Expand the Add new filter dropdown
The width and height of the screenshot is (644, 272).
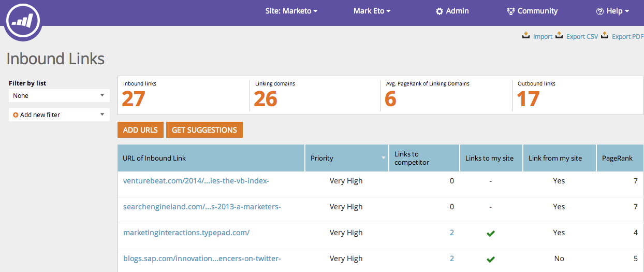(59, 115)
